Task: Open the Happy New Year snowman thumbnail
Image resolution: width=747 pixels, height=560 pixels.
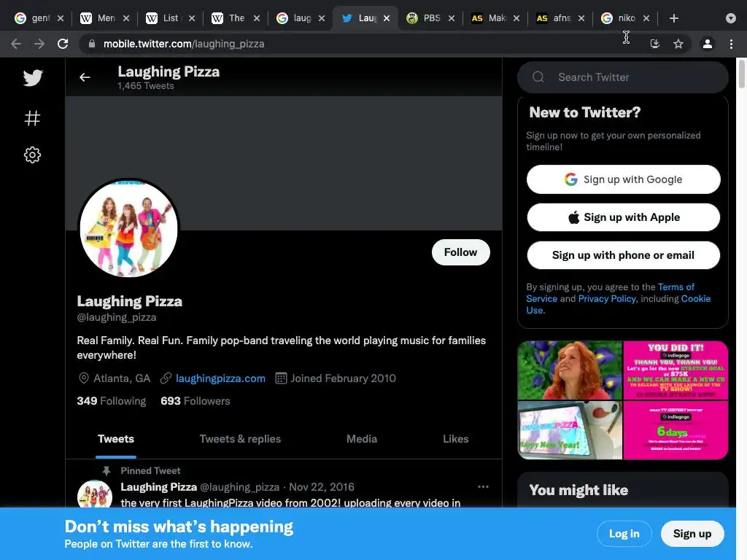Action: [x=570, y=430]
